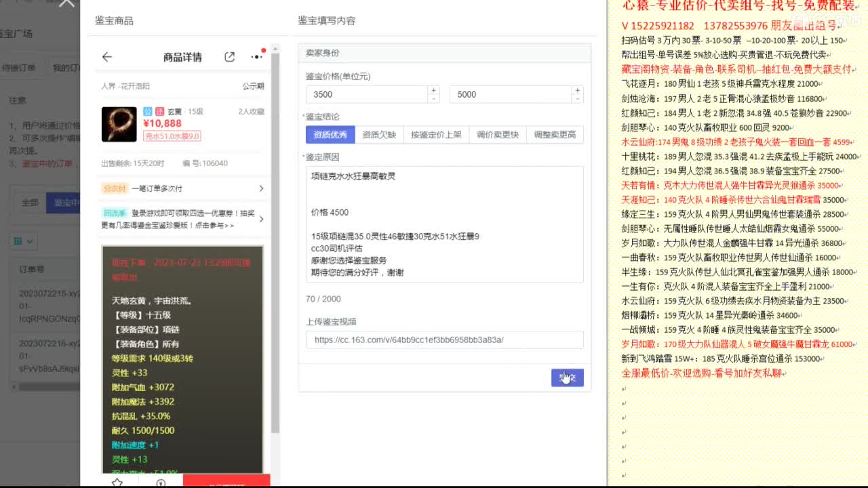This screenshot has width=868, height=488.
Task: Select the 资质欠缺 appraisal conclusion
Action: 379,134
